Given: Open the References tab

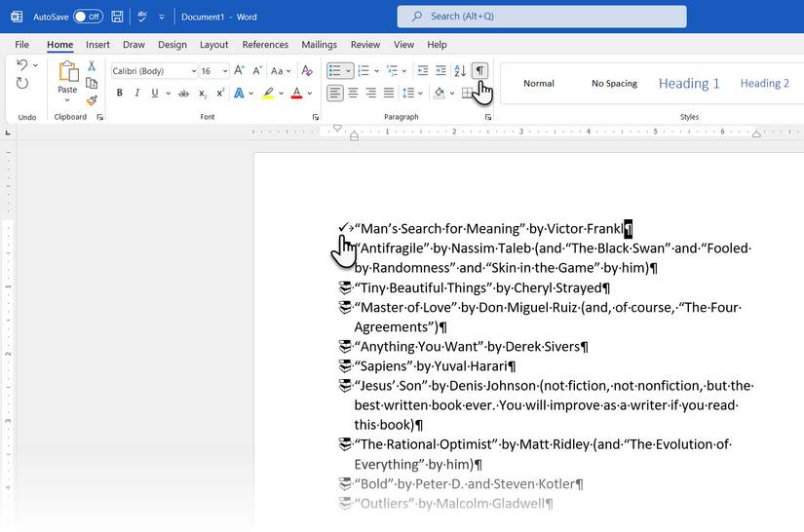Looking at the screenshot, I should 265,45.
